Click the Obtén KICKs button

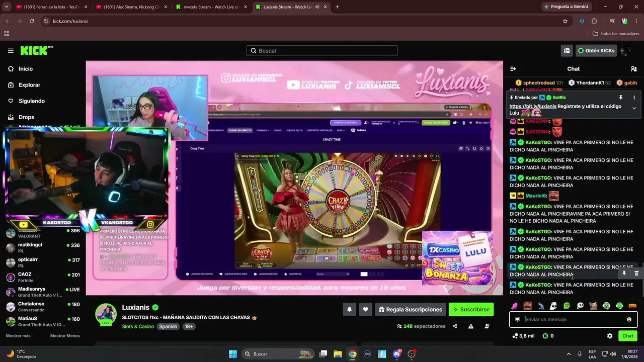(596, 51)
